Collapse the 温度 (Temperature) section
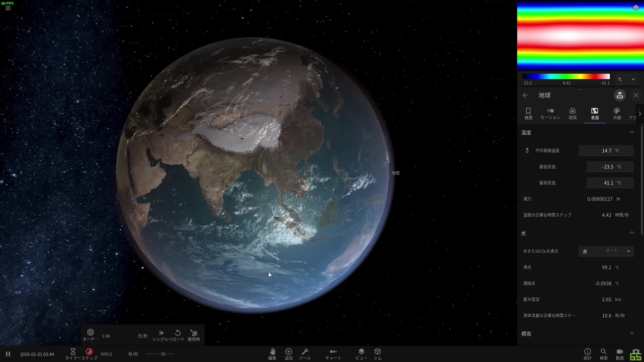Viewport: 644px width, 362px height. tap(632, 132)
